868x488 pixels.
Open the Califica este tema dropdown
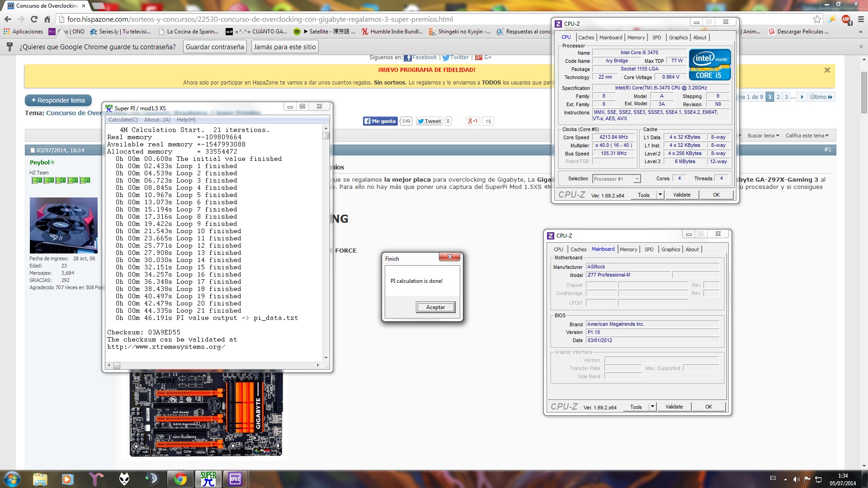point(807,136)
